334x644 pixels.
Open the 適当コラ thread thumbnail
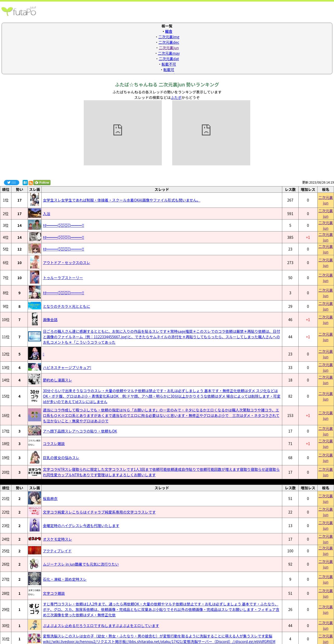tap(35, 415)
